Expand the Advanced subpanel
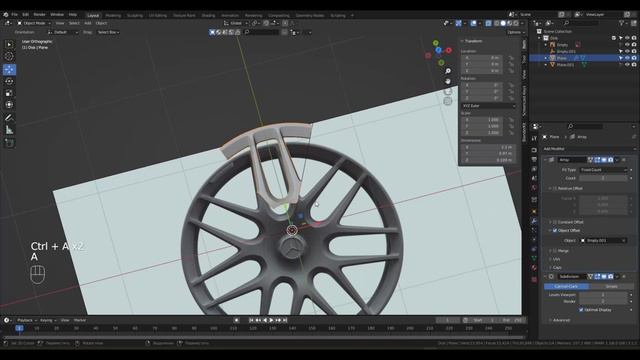 click(560, 320)
